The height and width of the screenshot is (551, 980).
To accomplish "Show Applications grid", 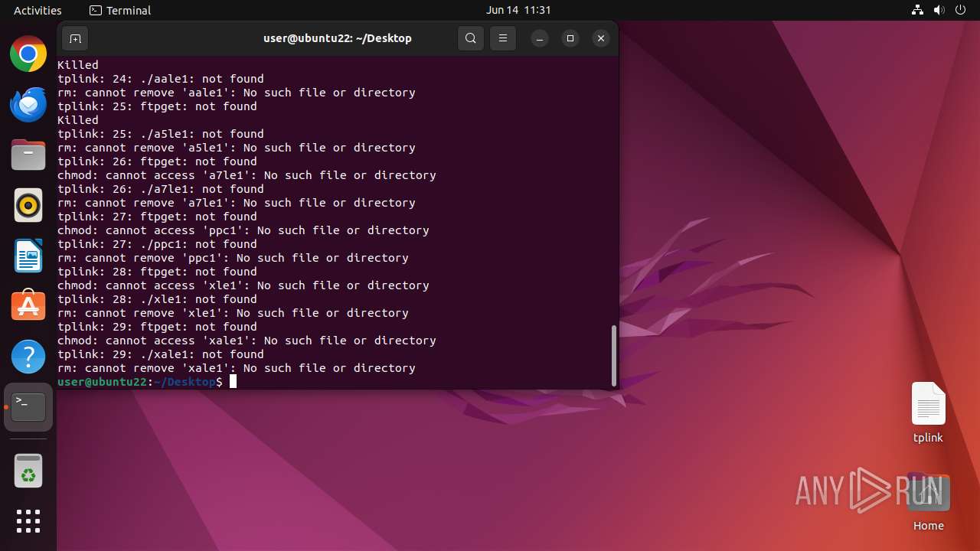I will pyautogui.click(x=28, y=521).
